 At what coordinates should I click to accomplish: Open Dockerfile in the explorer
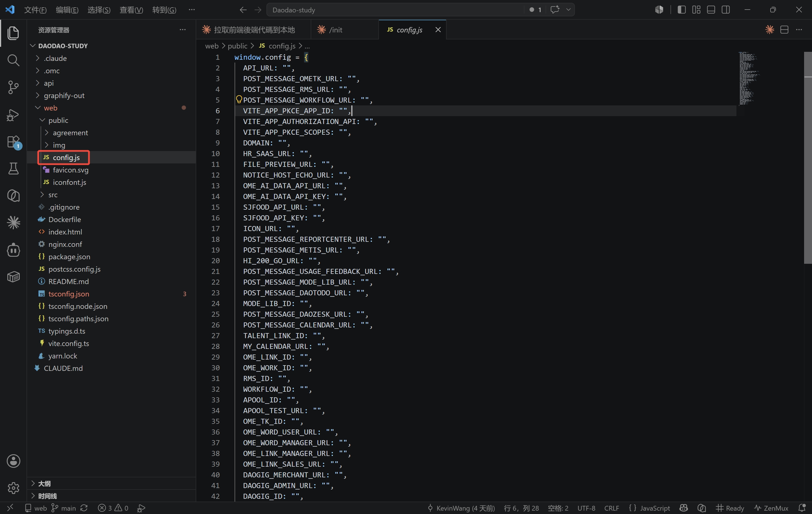pyautogui.click(x=111, y=220)
